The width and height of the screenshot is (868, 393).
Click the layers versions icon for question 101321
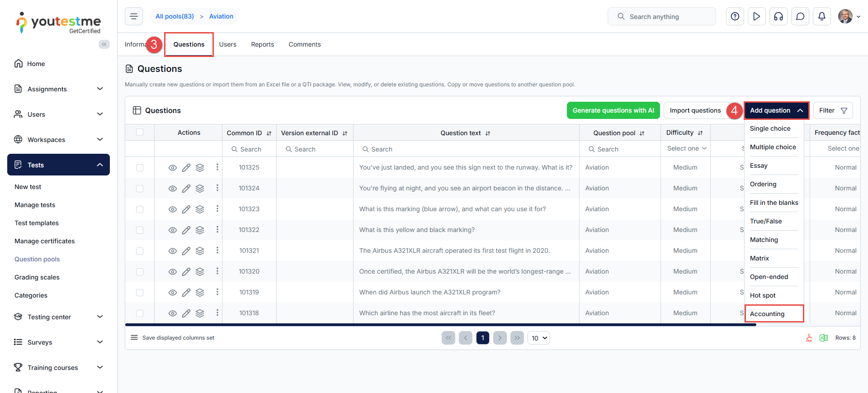tap(200, 251)
